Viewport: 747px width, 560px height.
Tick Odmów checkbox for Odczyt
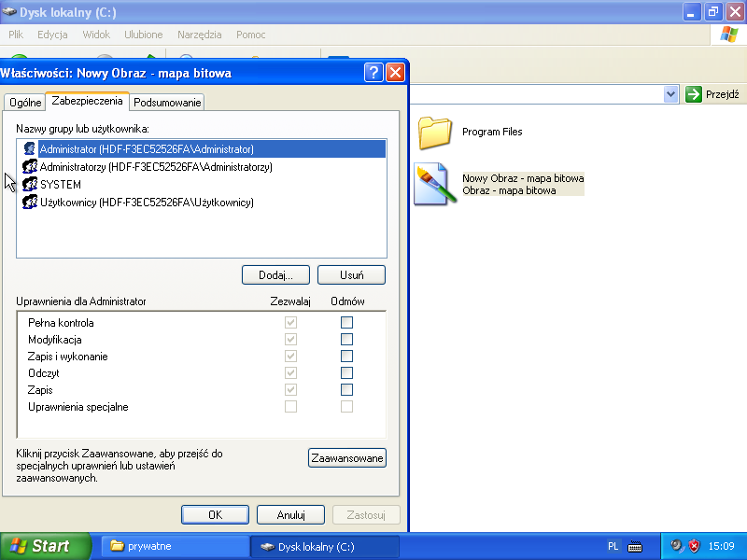(x=346, y=372)
